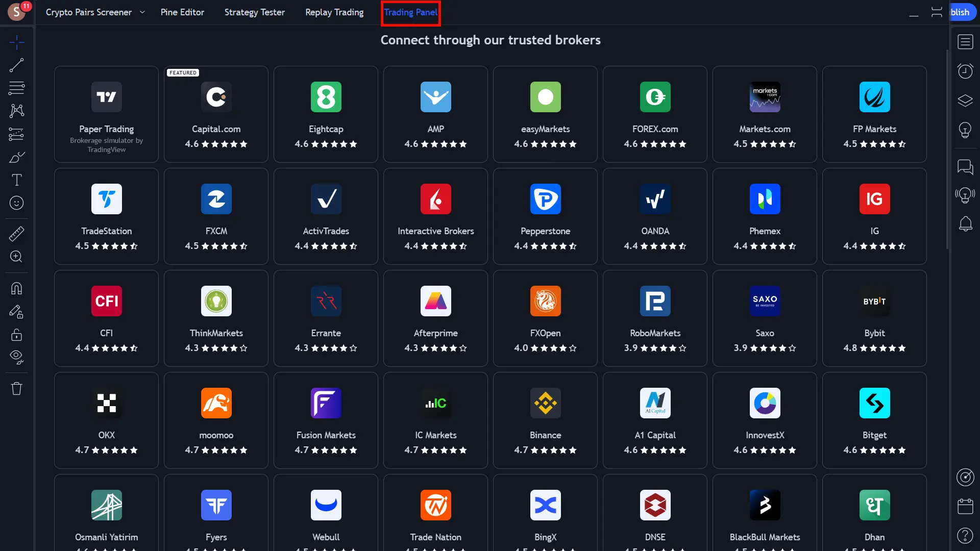Open the Markets.com broker logo
Screen dimensions: 980x551
[765, 97]
